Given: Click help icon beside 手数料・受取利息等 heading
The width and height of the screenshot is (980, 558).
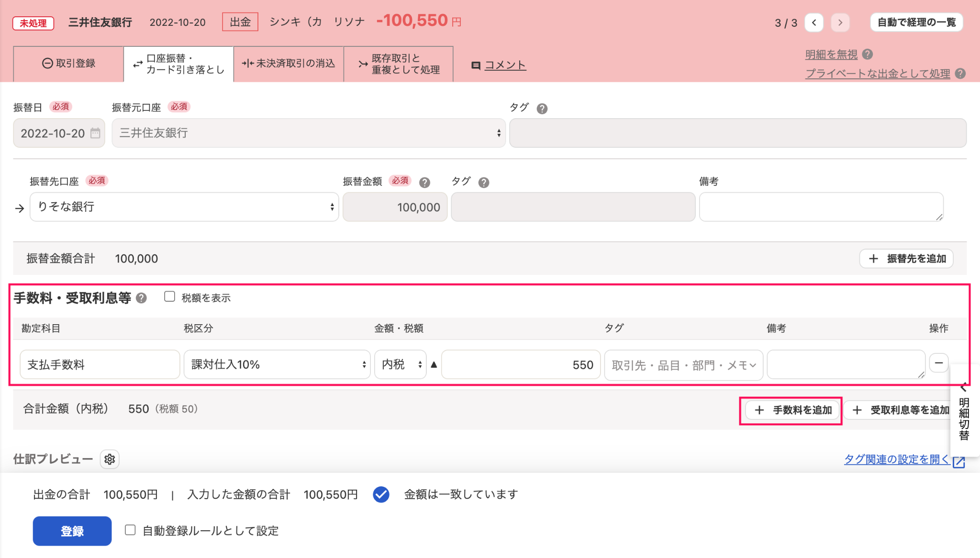Looking at the screenshot, I should [x=141, y=298].
